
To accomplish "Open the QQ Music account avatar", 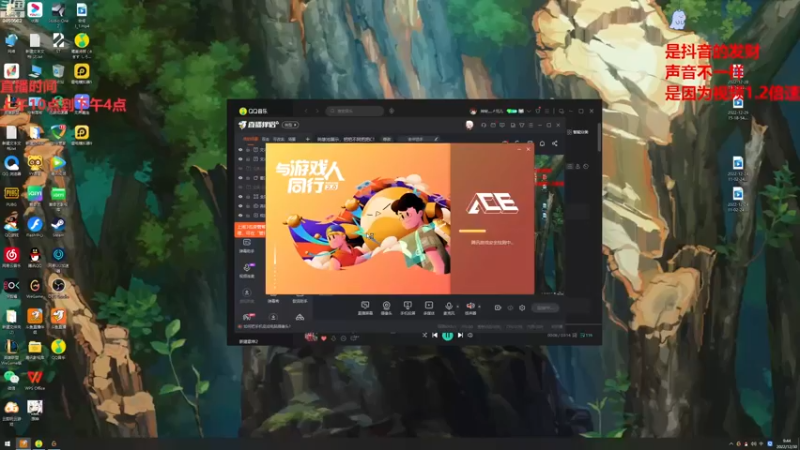I will click(473, 111).
